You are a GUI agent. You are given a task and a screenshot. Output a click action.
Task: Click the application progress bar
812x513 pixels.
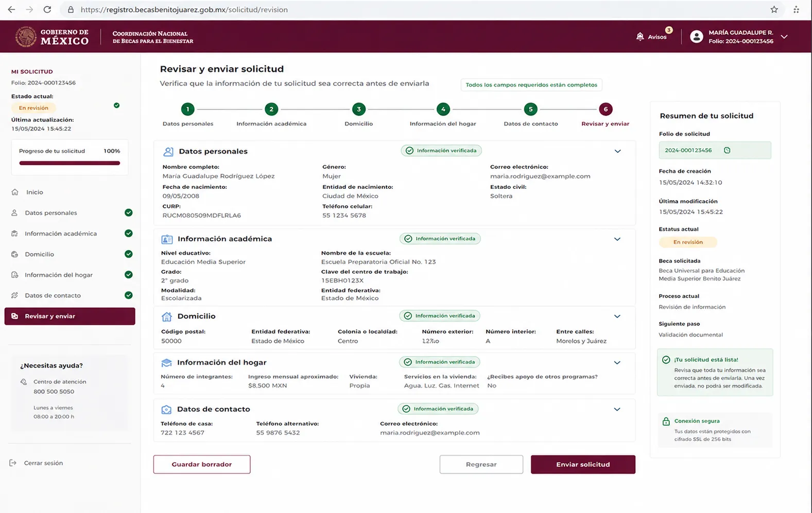click(x=70, y=163)
